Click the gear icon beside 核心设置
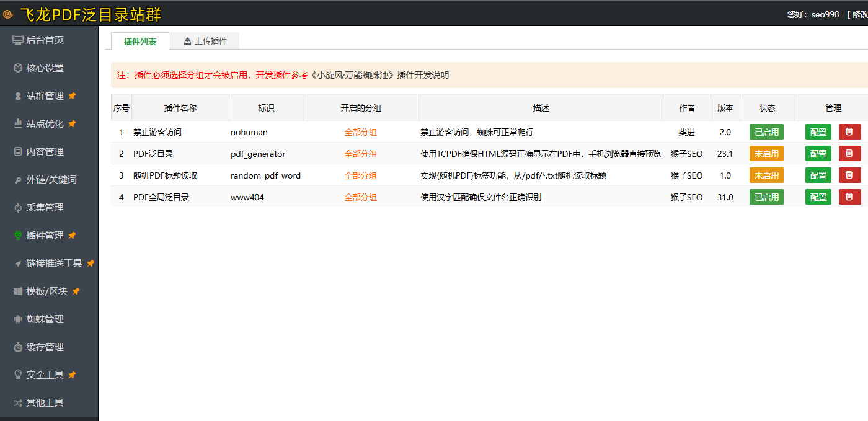868x421 pixels. 18,68
